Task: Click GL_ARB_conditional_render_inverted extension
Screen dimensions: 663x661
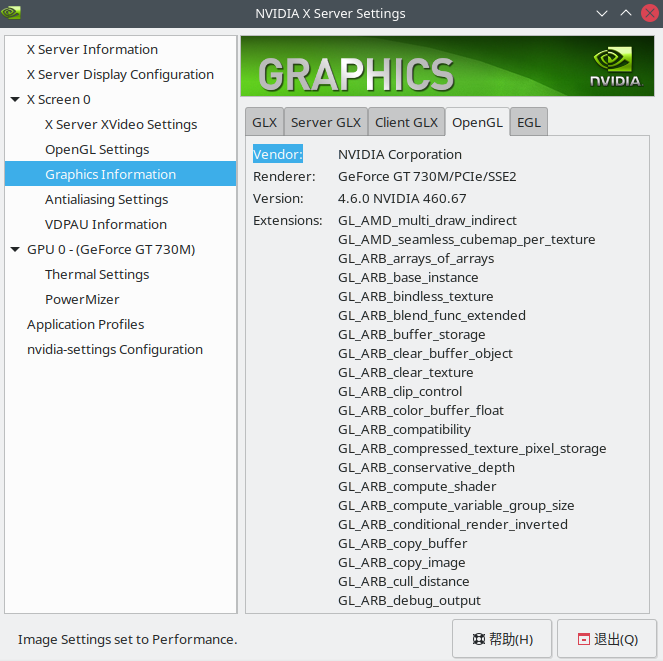Action: [x=453, y=525]
